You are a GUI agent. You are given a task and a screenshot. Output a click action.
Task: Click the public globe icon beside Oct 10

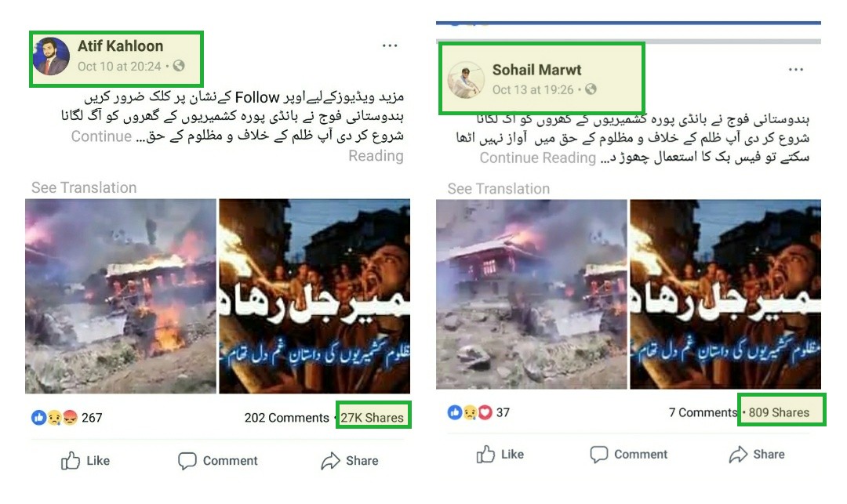click(x=179, y=66)
